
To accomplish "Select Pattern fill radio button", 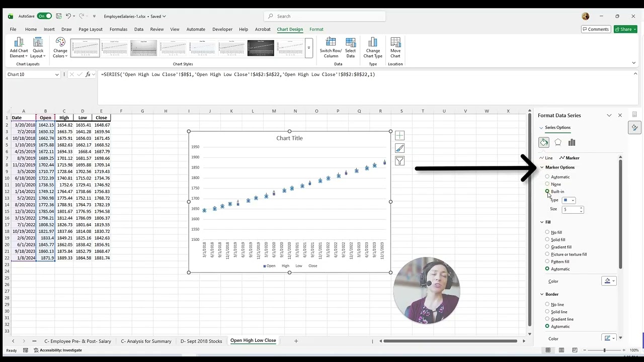I will click(x=547, y=261).
